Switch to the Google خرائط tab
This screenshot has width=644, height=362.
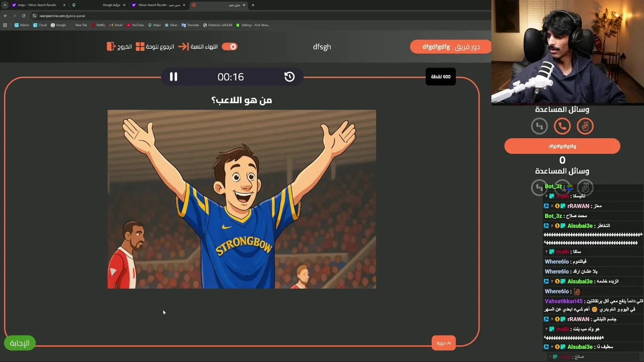pos(98,5)
